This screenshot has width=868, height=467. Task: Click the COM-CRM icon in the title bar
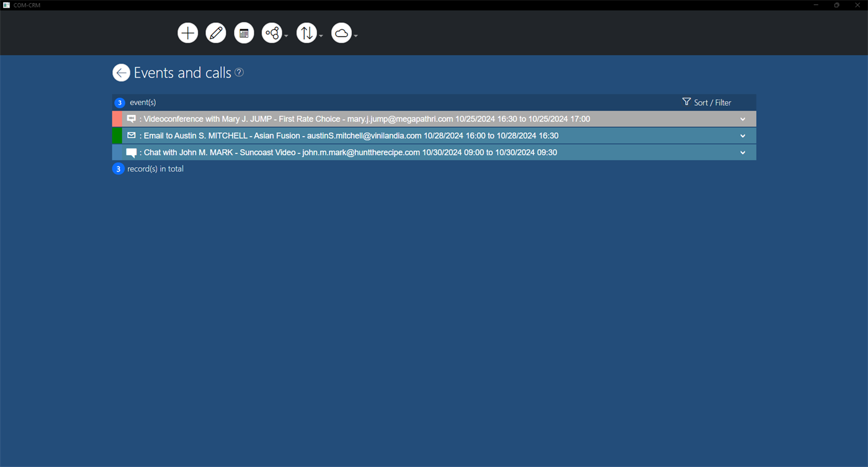coord(7,4)
